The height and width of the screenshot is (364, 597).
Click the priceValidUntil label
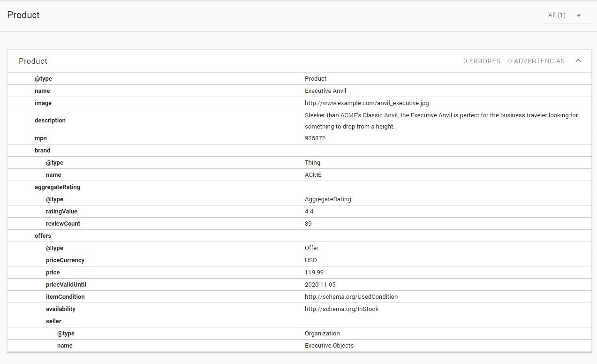pyautogui.click(x=66, y=285)
